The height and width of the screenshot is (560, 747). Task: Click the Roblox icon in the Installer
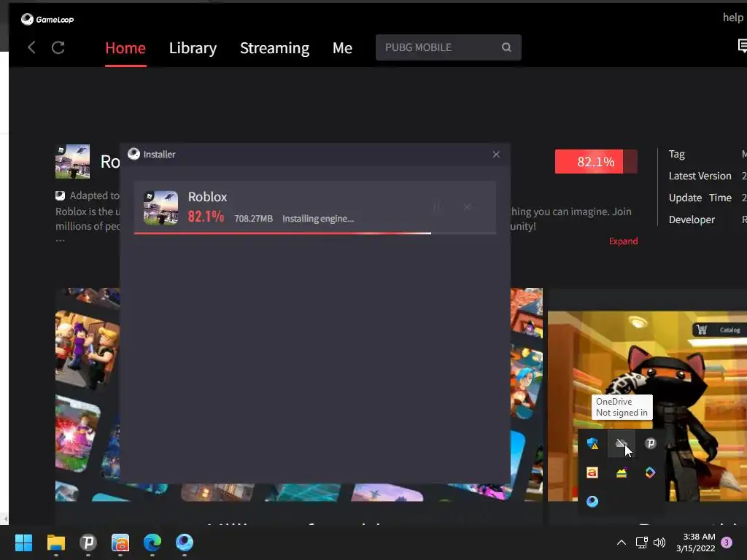(160, 208)
